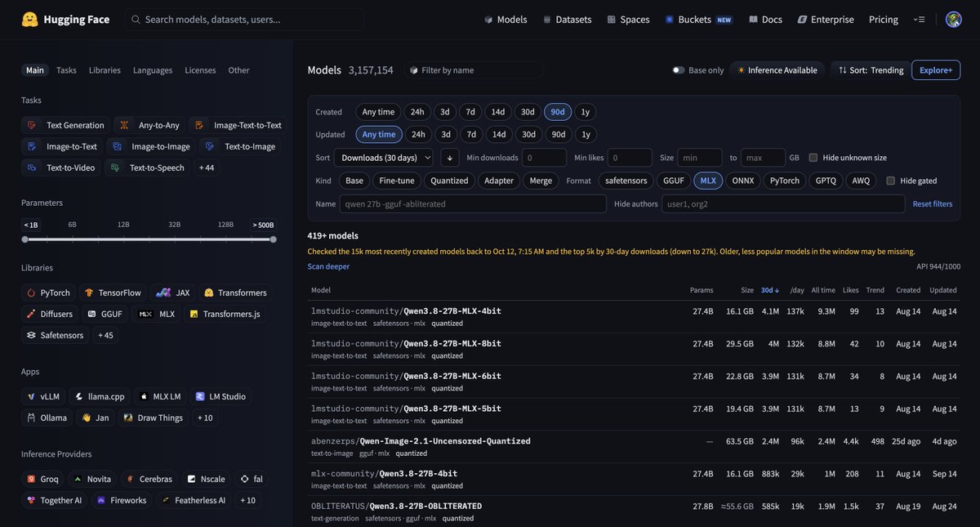Expand +45 more libraries
Viewport: 980px width, 527px height.
click(x=105, y=335)
